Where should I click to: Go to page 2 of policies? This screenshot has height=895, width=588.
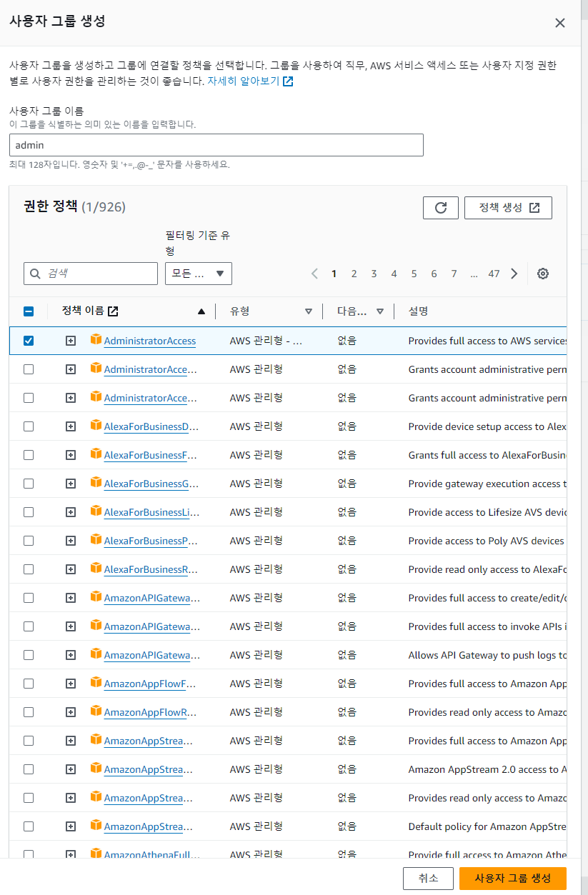pos(354,274)
